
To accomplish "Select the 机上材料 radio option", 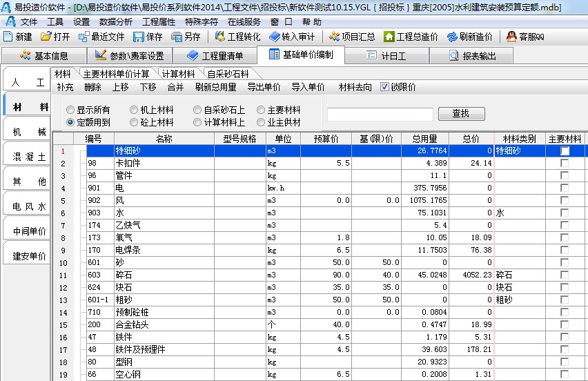I will coord(134,110).
